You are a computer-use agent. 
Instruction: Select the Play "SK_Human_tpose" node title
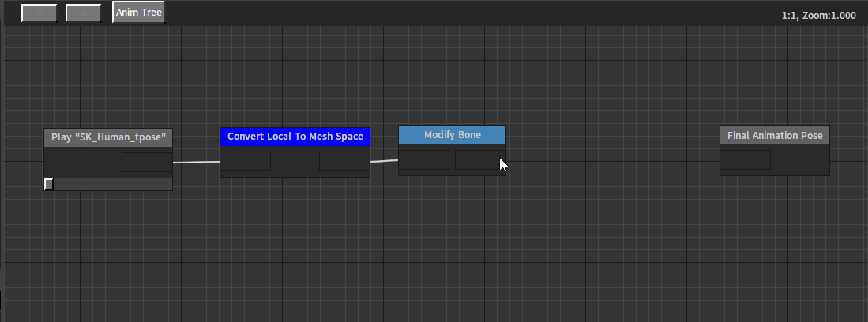pyautogui.click(x=108, y=137)
